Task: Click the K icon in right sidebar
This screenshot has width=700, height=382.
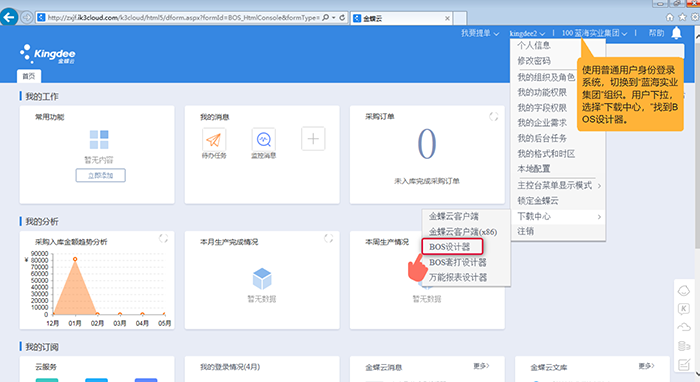Action: point(684,309)
